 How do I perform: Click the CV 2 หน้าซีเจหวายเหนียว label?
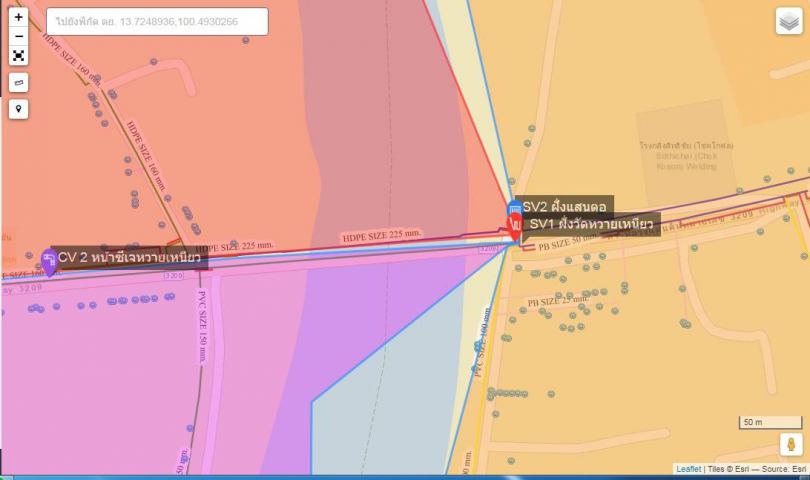[130, 258]
